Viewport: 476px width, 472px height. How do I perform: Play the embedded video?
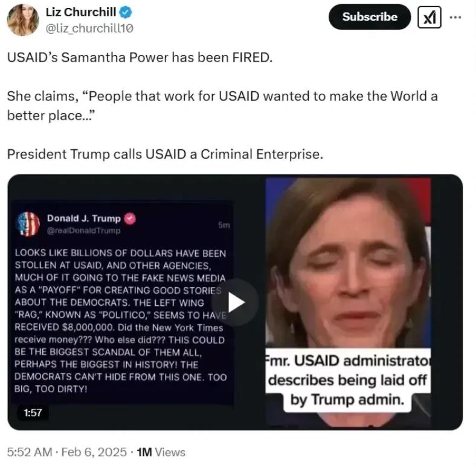[235, 302]
